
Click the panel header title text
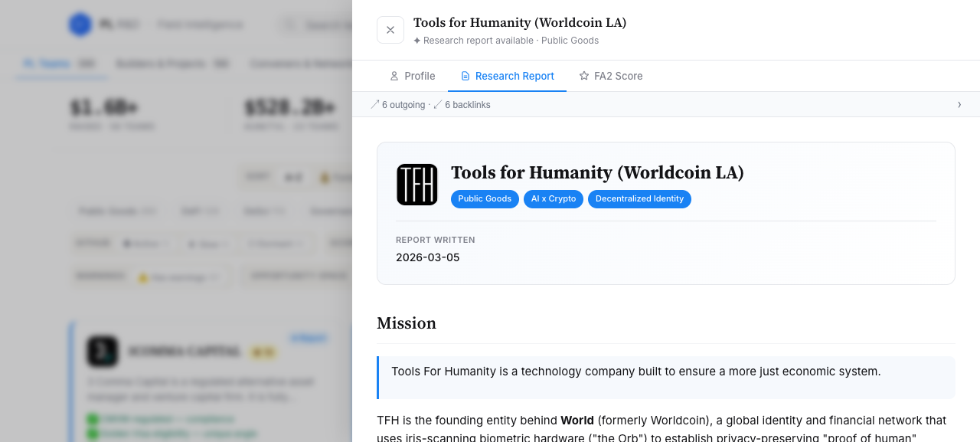point(520,22)
